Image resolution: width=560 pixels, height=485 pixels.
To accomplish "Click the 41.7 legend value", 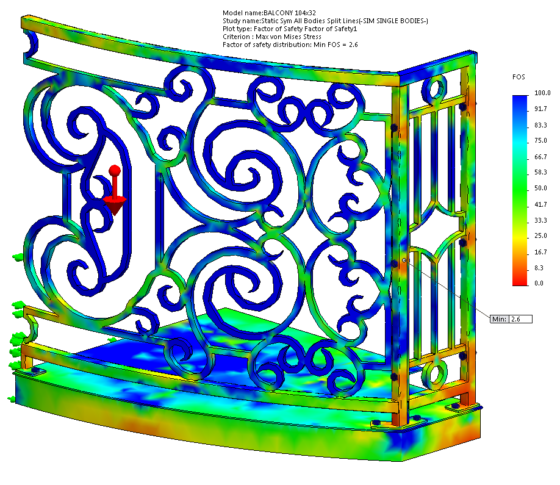I will click(540, 204).
